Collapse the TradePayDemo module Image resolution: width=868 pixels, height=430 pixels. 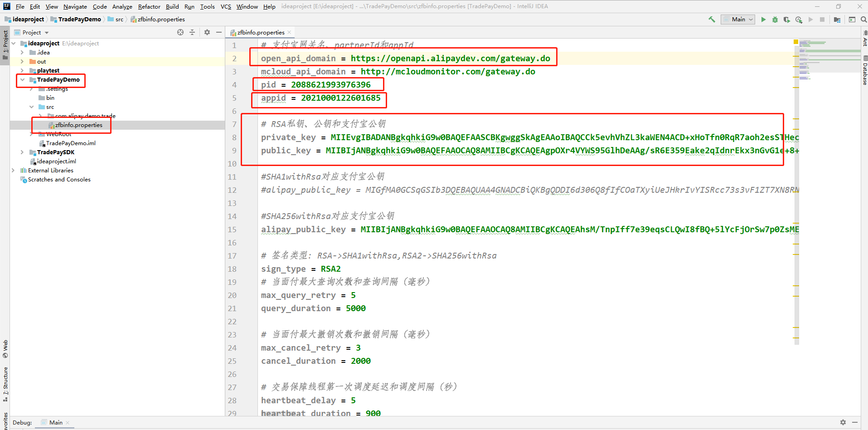coord(22,80)
